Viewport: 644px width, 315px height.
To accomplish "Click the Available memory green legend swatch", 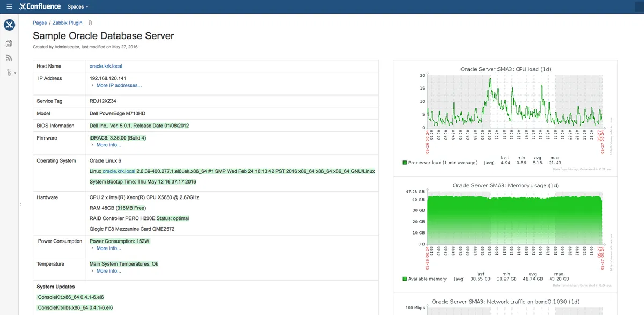I will tap(405, 279).
